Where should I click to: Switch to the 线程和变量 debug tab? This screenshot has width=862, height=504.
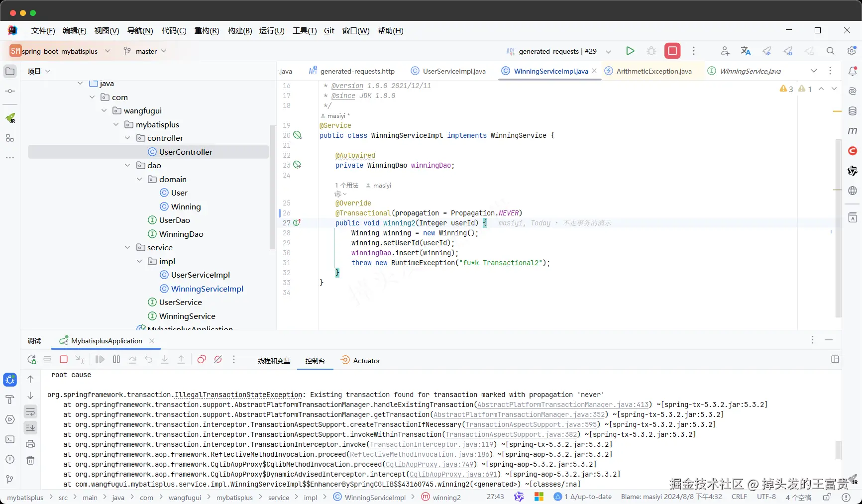click(274, 361)
